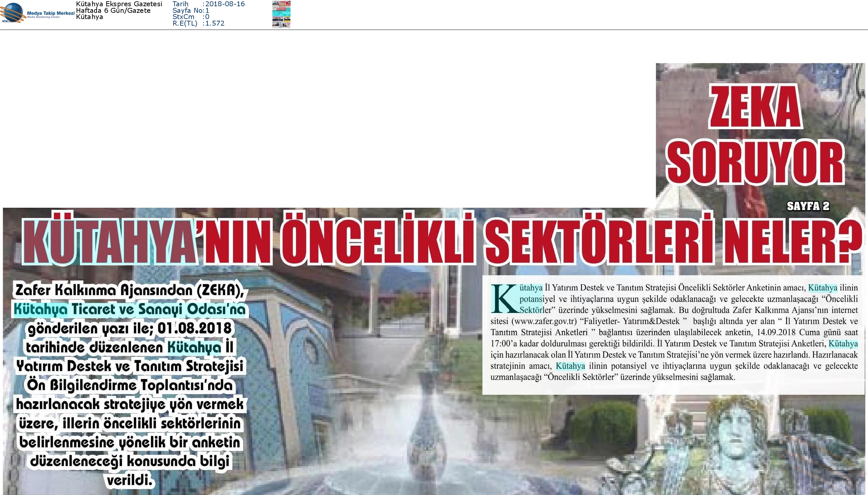The image size is (868, 495).
Task: Click the www.zafer.gov.tr web address
Action: click(544, 321)
